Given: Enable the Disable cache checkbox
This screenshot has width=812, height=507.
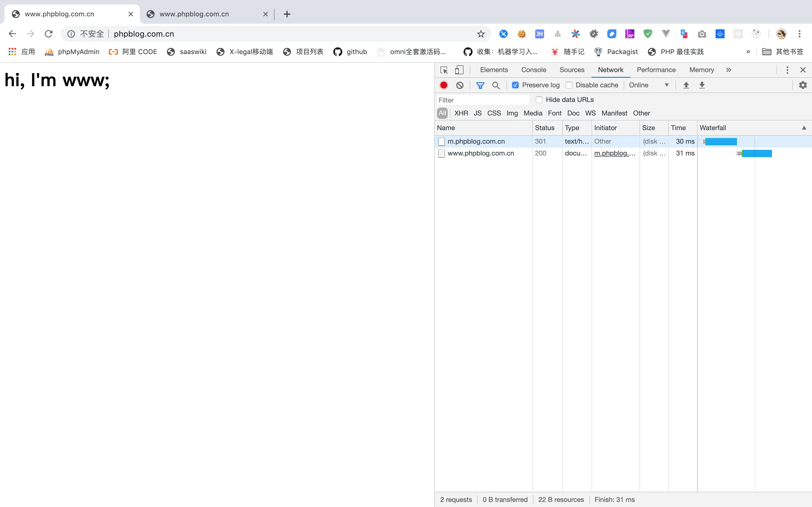Looking at the screenshot, I should point(569,85).
